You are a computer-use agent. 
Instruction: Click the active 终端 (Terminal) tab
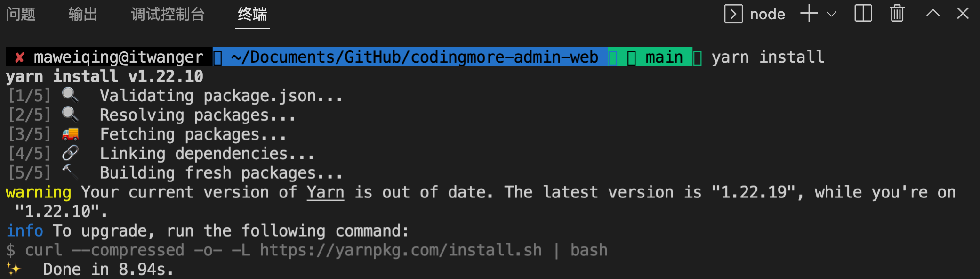(x=252, y=14)
